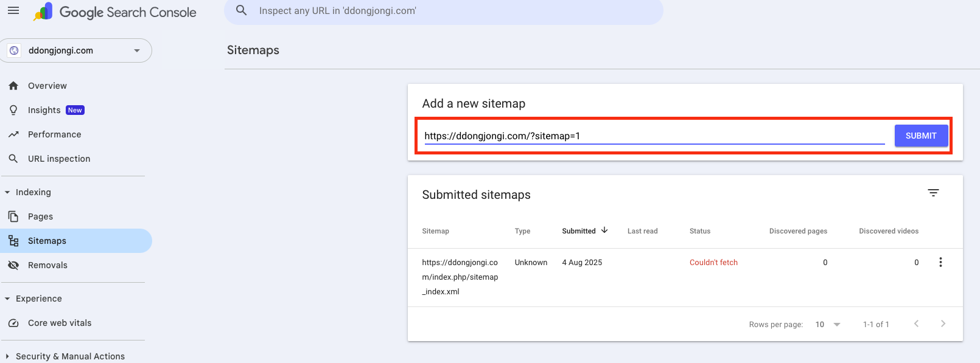
Task: Click the Core web vitals gauge icon
Action: point(13,323)
